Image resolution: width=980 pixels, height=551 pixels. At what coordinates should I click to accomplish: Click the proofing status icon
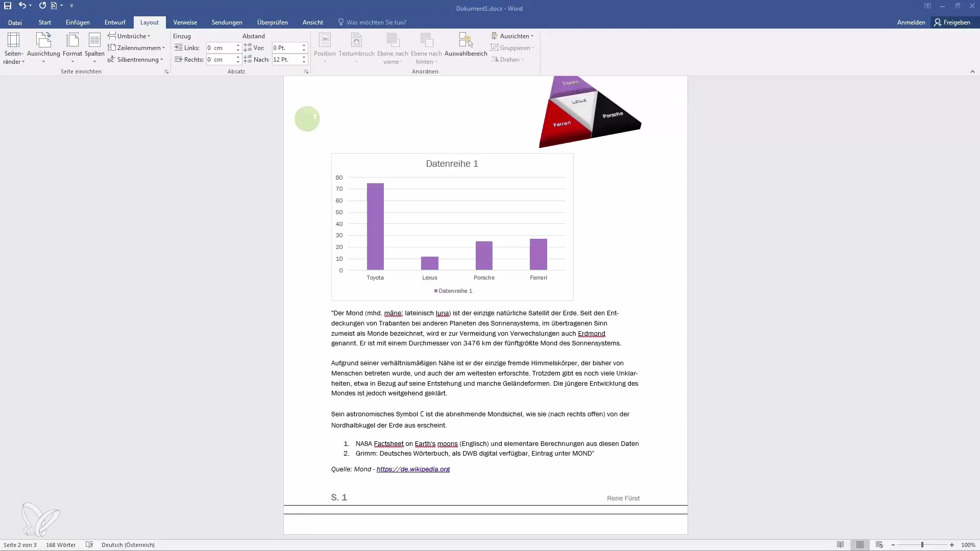(x=89, y=545)
